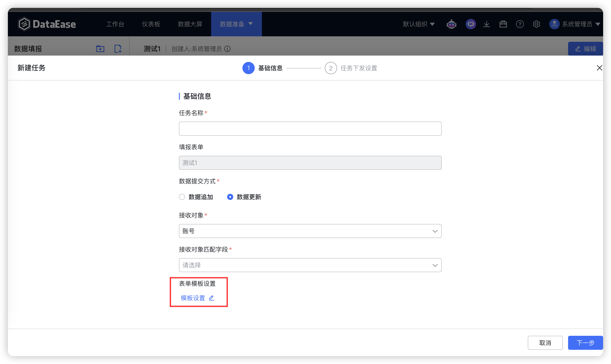Click the 创建人:系统管理员 text
The width and height of the screenshot is (611, 364).
[196, 49]
